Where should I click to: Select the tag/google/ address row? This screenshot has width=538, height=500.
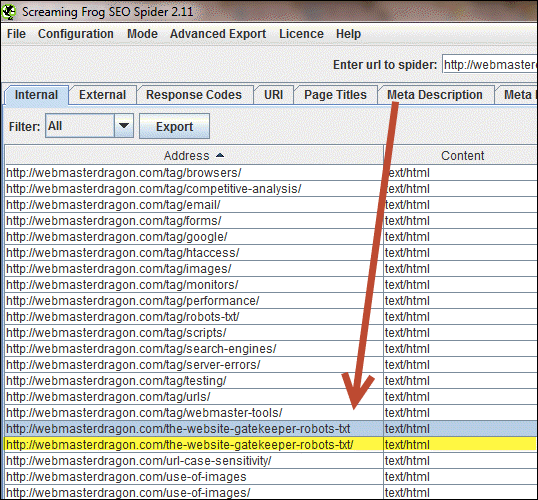[x=194, y=237]
